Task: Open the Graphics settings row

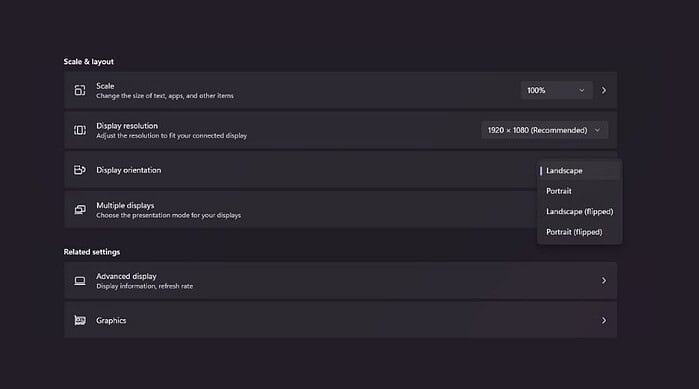Action: tap(341, 320)
